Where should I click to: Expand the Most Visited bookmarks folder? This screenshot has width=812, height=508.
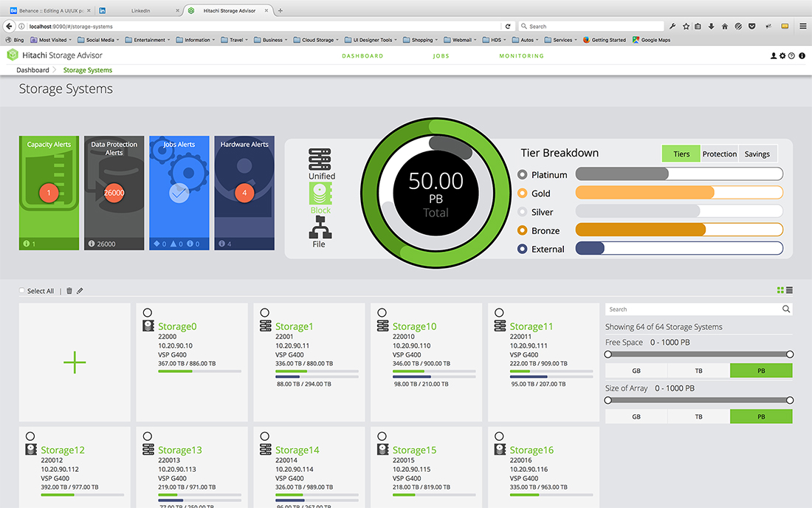coord(51,40)
